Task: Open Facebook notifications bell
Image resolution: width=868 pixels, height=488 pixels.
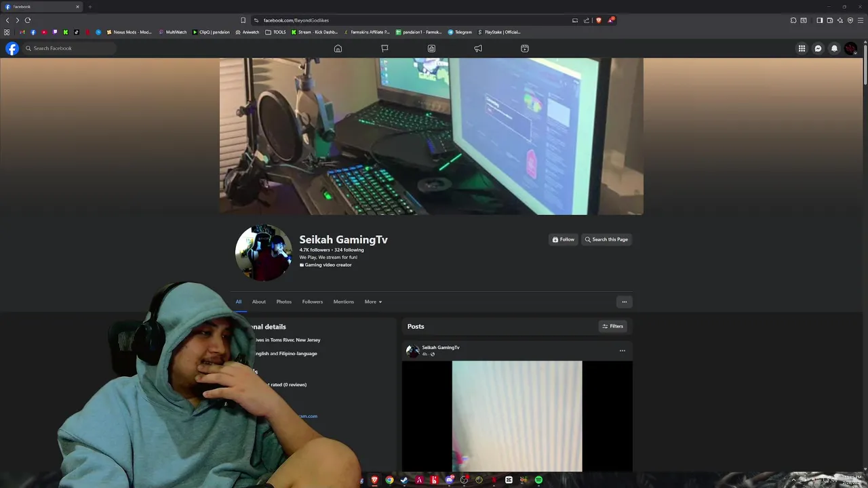Action: (x=834, y=48)
